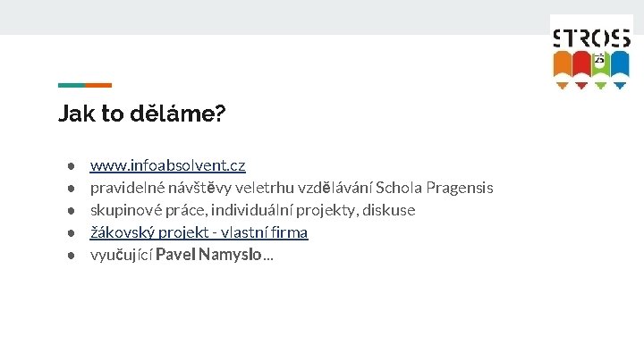This screenshot has height=362, width=644.
Task: Click the orange segment of the accent line
Action: (x=98, y=86)
